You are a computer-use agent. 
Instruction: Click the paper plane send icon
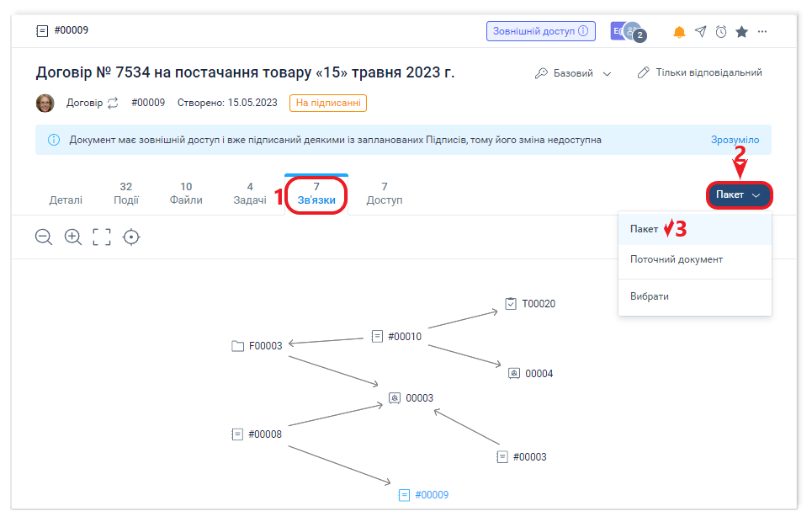(700, 32)
